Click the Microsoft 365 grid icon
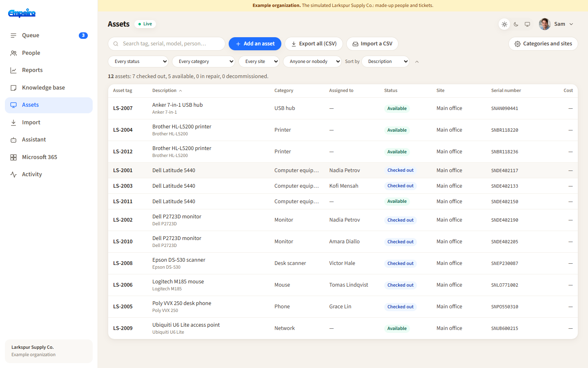Viewport: 588px width, 368px height. coord(13,157)
